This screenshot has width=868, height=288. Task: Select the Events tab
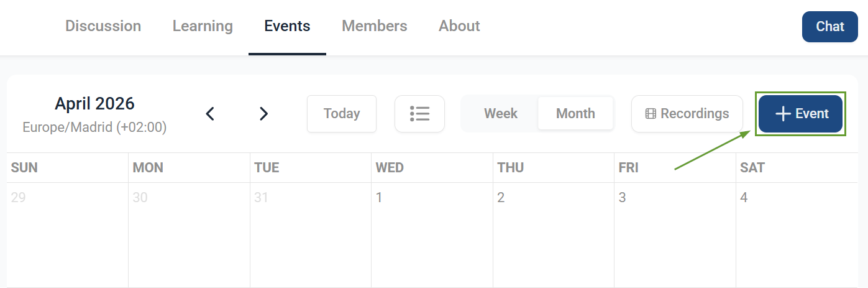(x=287, y=26)
